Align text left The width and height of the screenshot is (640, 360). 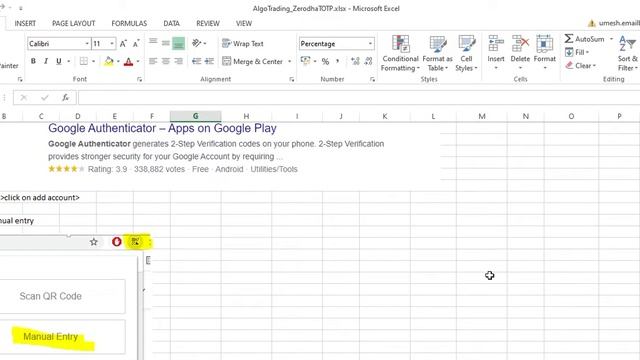153,61
